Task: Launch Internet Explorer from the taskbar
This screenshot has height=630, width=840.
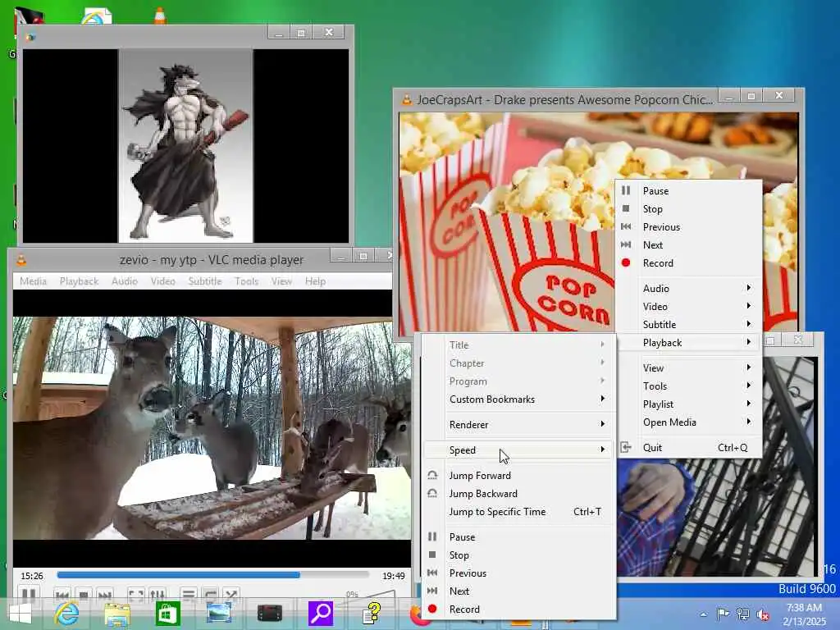Action: tap(66, 614)
